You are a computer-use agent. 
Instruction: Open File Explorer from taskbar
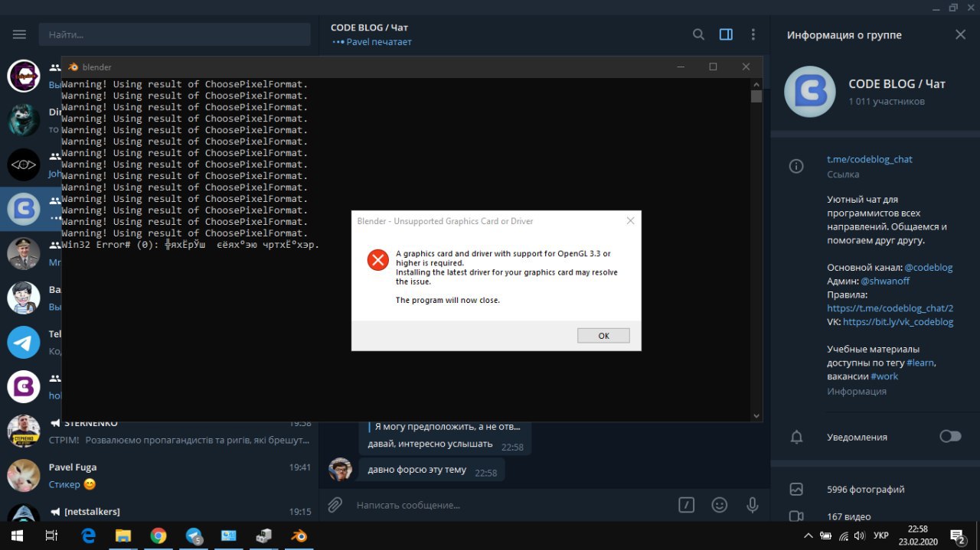123,535
